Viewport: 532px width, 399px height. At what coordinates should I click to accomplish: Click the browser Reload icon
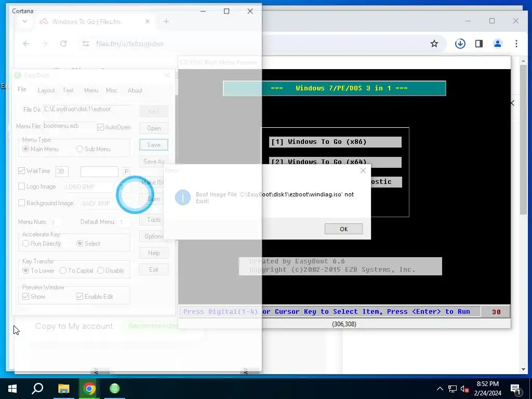63,44
